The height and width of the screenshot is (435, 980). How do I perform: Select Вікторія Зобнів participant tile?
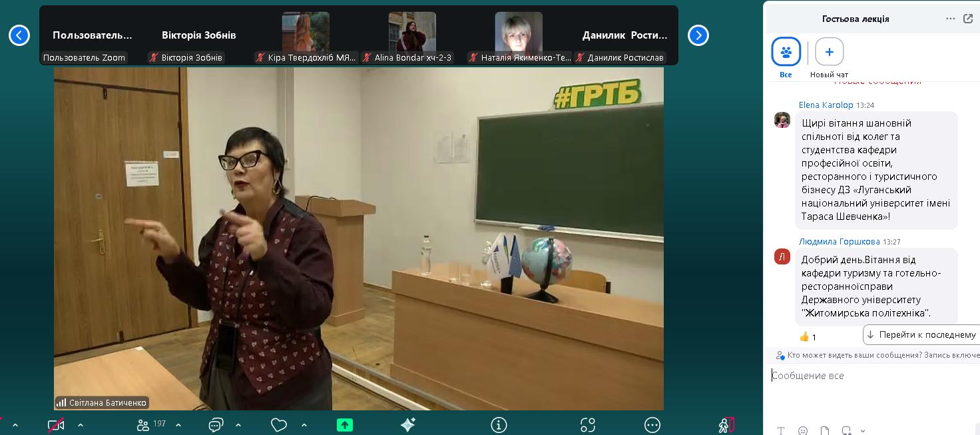tap(199, 35)
